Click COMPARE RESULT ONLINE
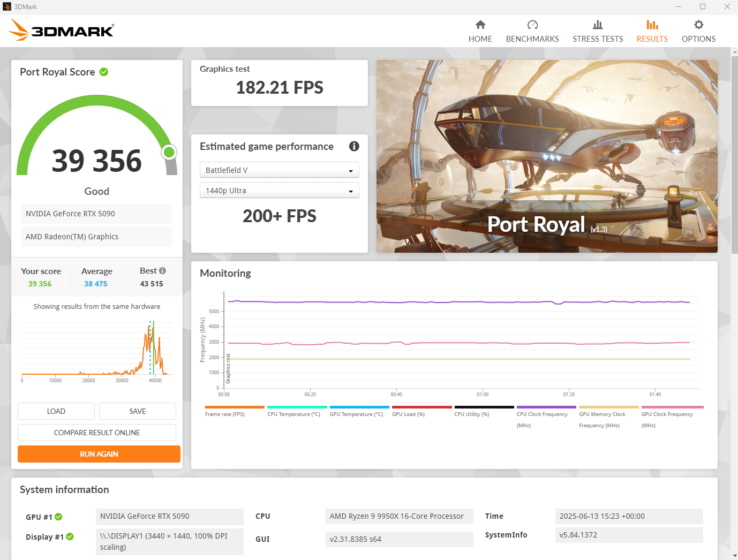This screenshot has height=560, width=738. pos(96,432)
